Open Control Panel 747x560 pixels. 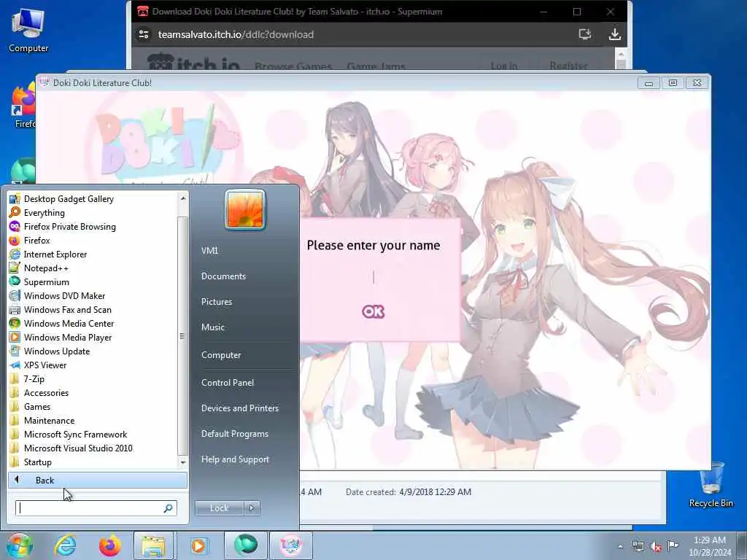(x=228, y=382)
